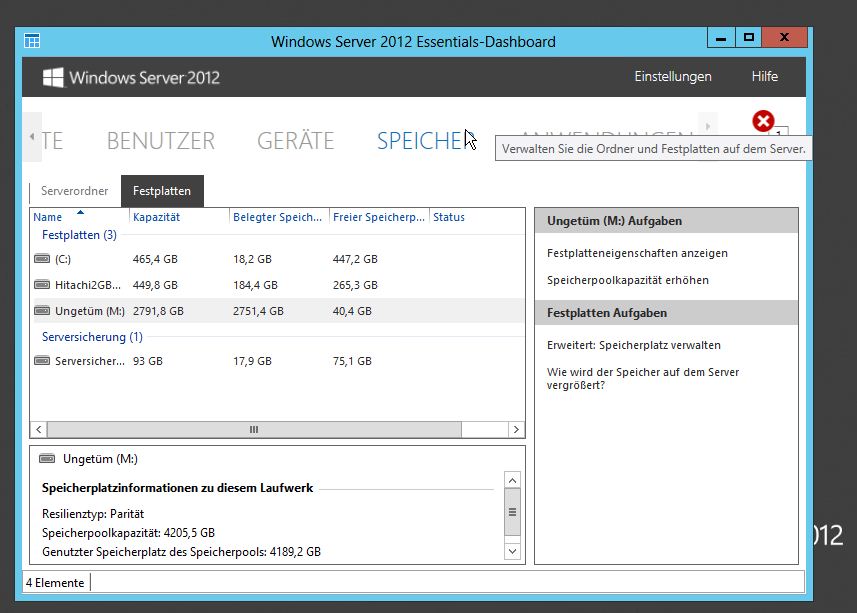Click the drive icon in the details pane header
The image size is (857, 613).
pos(48,458)
